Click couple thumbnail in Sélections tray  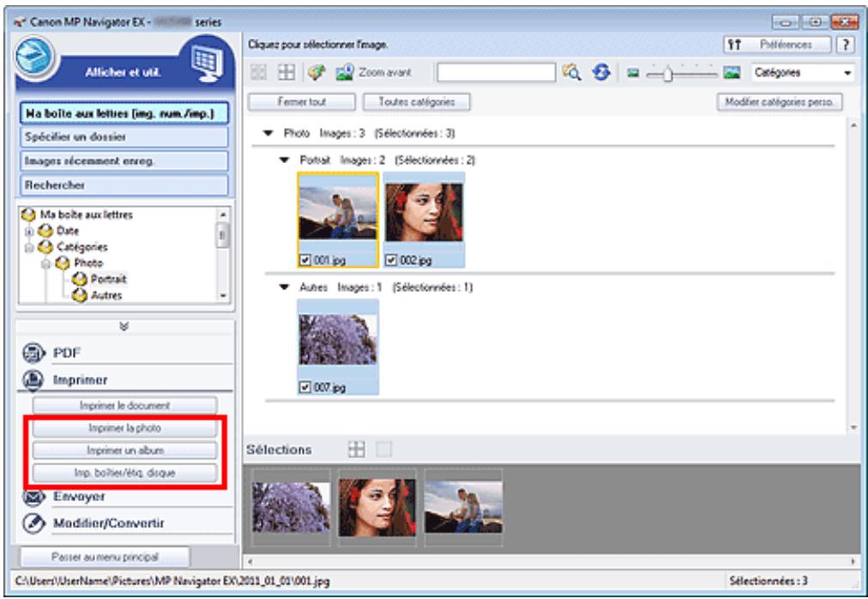[x=463, y=507]
